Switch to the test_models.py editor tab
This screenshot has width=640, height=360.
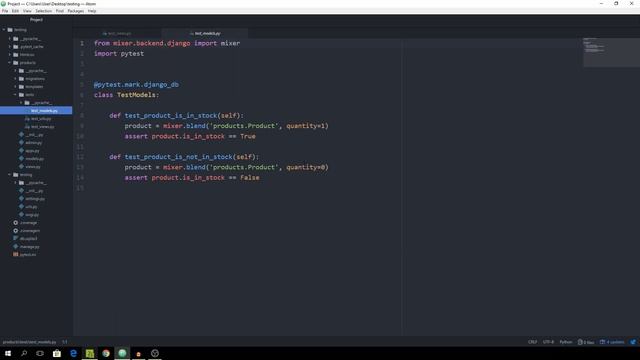[x=204, y=33]
